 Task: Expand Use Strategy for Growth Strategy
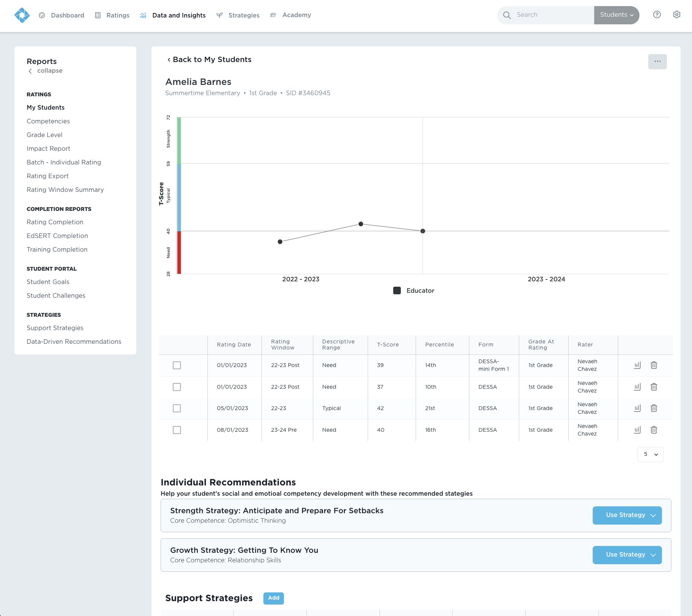(627, 555)
